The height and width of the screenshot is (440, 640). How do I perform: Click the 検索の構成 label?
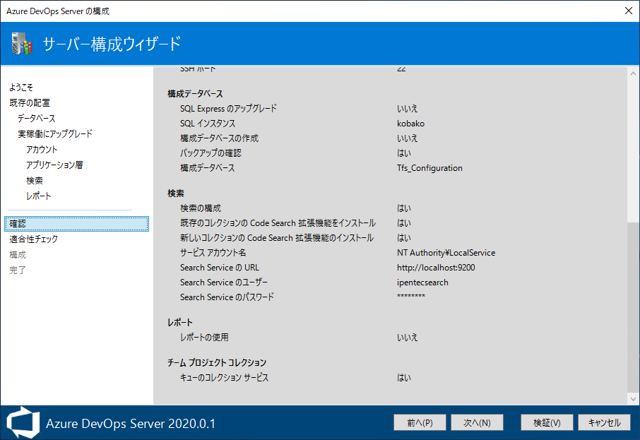point(200,208)
